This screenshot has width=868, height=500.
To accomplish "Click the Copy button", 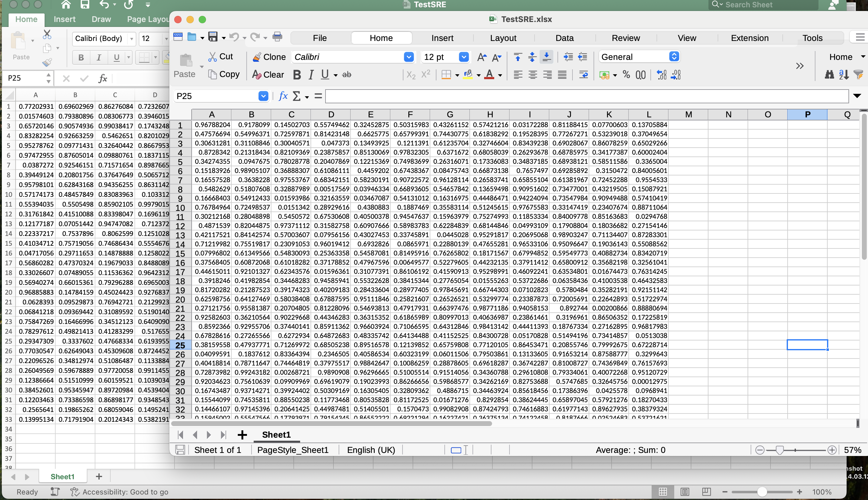I will coord(224,75).
